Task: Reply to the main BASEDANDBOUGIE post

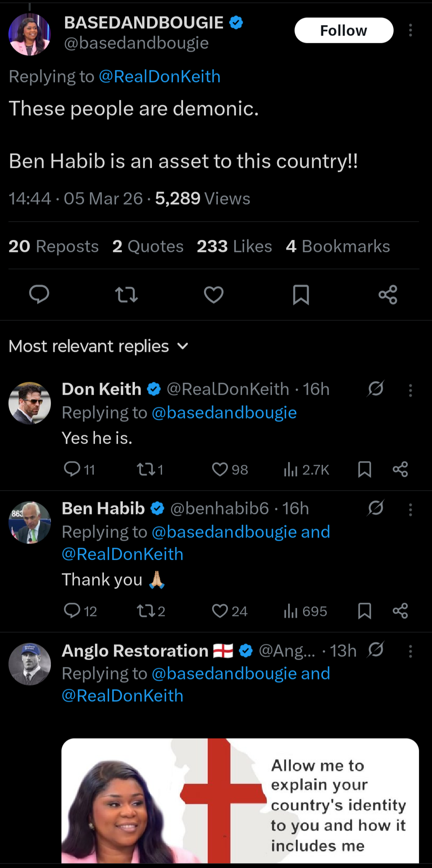Action: click(39, 294)
